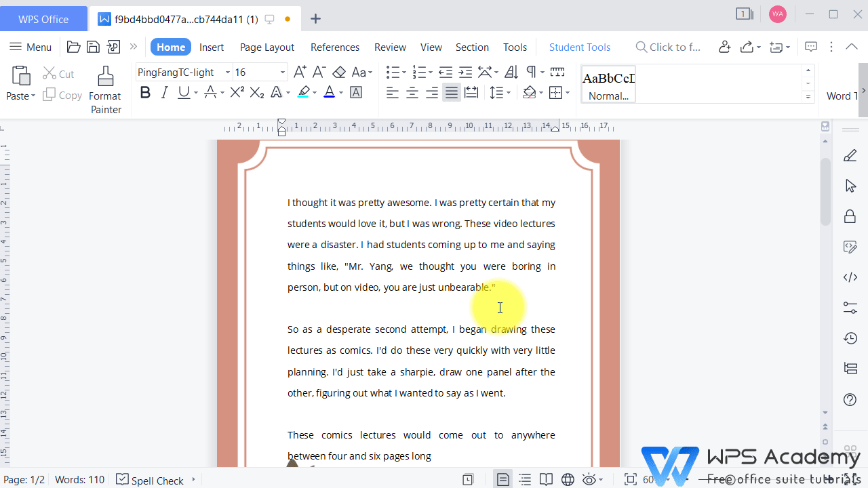The width and height of the screenshot is (868, 488).
Task: Open the document read mode view
Action: (546, 479)
